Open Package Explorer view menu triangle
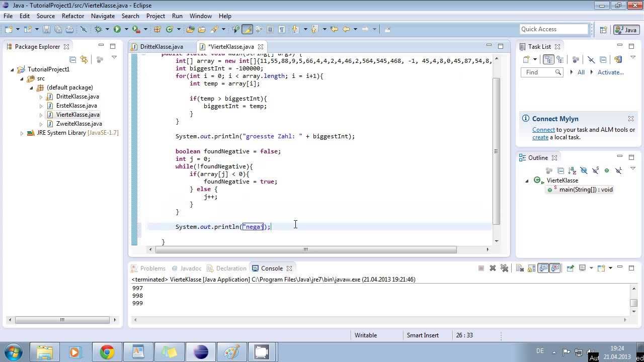This screenshot has height=362, width=644. pyautogui.click(x=114, y=58)
